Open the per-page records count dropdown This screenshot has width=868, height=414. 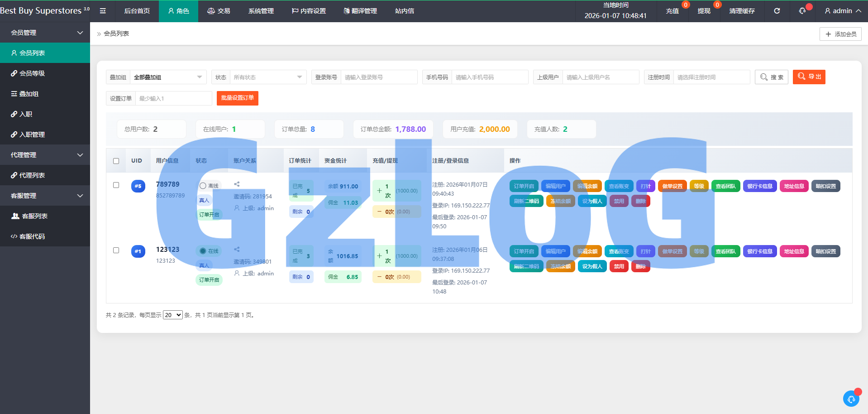(172, 315)
